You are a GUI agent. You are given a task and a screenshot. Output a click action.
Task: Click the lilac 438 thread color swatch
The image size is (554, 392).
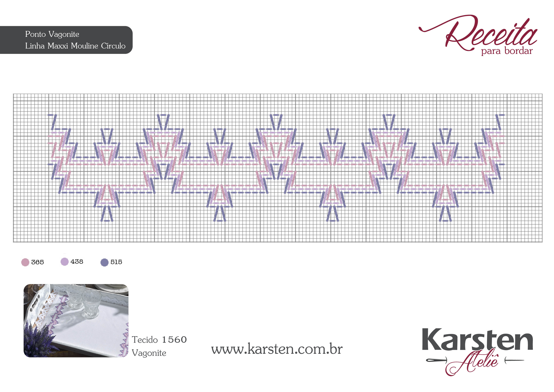click(x=65, y=262)
